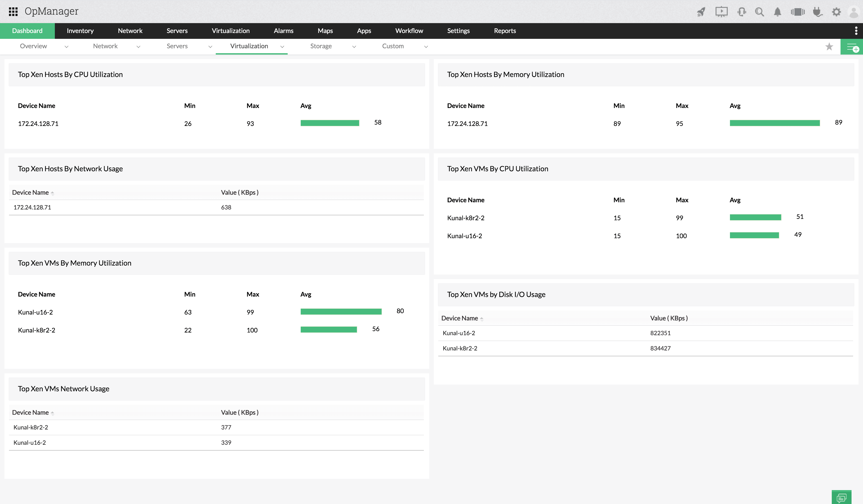Screen dimensions: 863x504
Task: Switch to the Servers dashboard tab
Action: [x=177, y=46]
